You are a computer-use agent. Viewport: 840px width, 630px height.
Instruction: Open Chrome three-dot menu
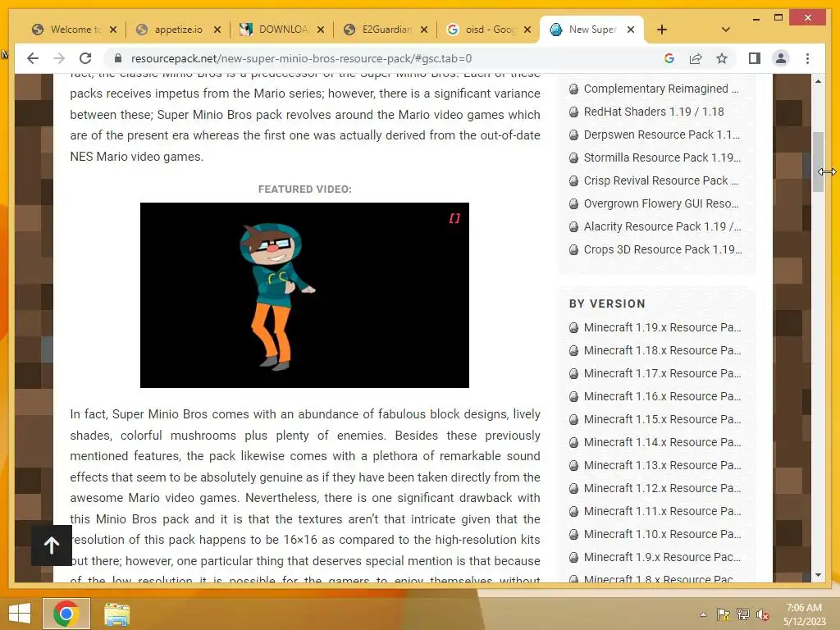[x=807, y=58]
